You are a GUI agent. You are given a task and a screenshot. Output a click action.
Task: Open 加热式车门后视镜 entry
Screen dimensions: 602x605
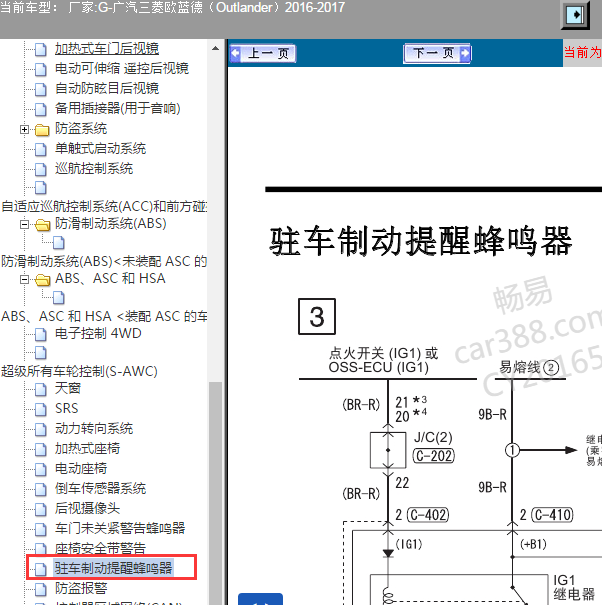(107, 49)
